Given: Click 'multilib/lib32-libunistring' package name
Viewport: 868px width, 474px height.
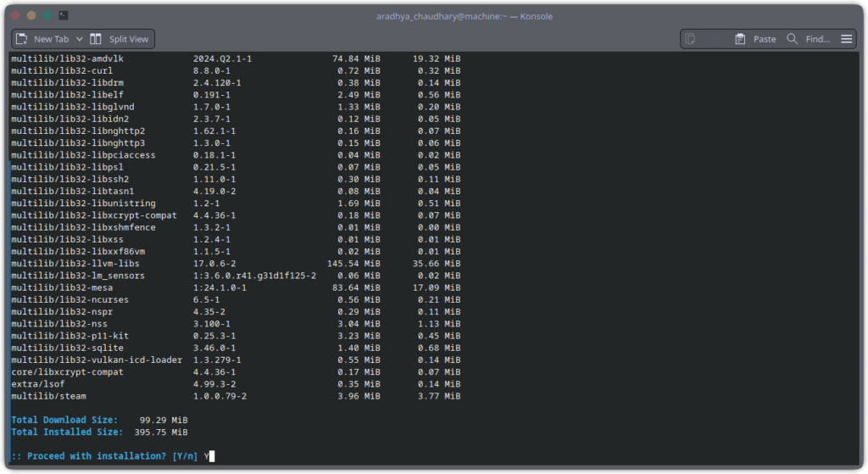Looking at the screenshot, I should click(x=83, y=204).
